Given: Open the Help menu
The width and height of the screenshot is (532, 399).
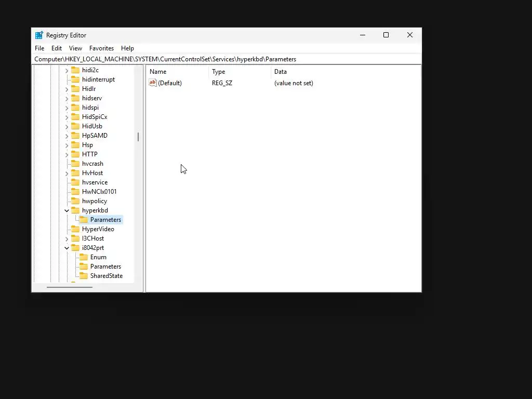Looking at the screenshot, I should point(128,48).
